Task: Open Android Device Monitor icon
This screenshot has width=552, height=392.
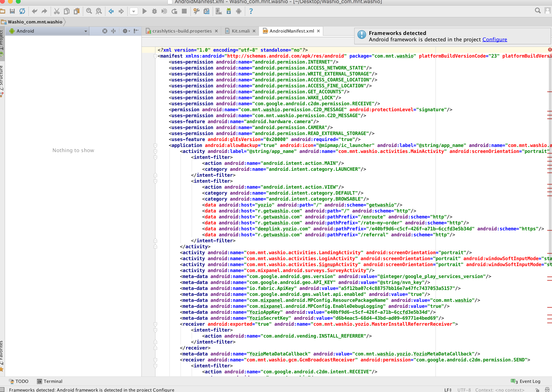Action: (x=238, y=11)
